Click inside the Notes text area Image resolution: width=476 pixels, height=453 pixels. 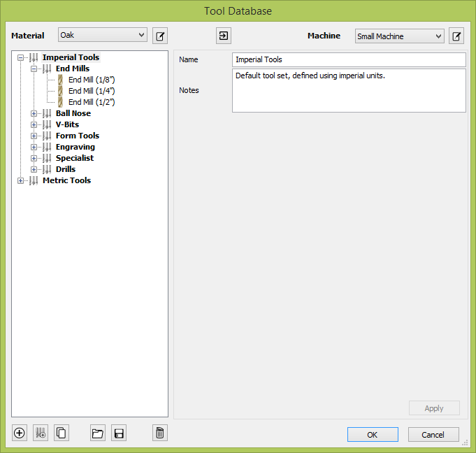[349, 90]
